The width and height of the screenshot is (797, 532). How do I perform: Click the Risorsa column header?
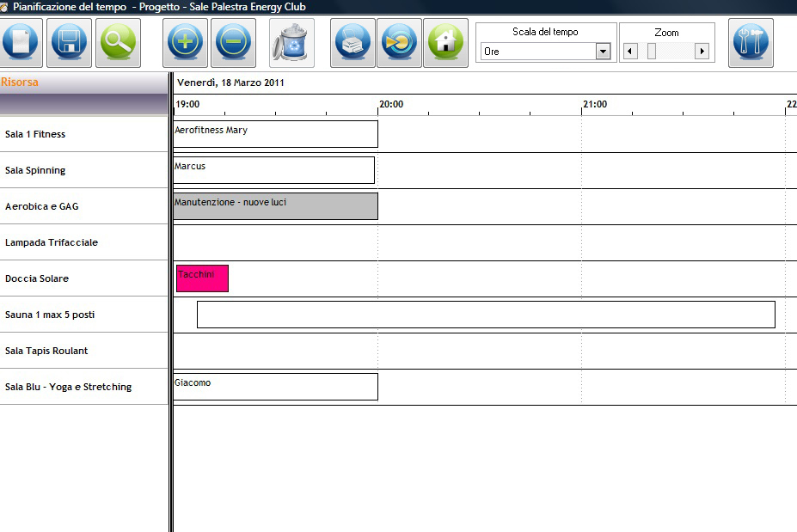click(84, 83)
